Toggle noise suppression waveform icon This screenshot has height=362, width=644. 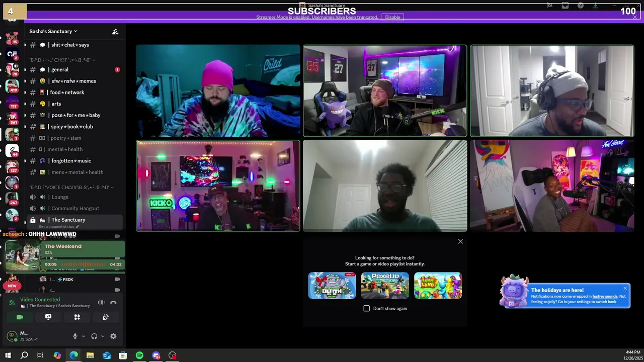coord(101,302)
